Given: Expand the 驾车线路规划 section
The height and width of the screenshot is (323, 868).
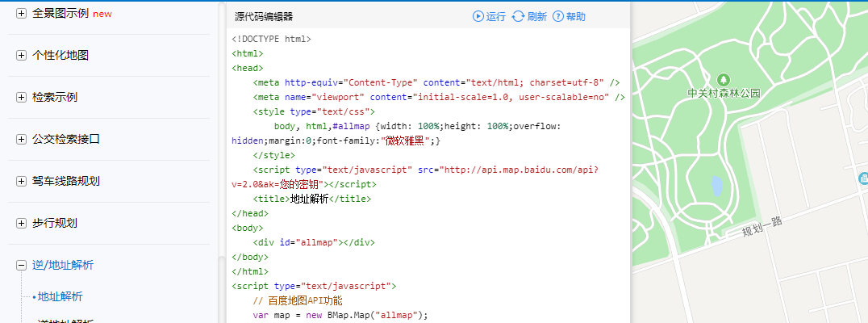Looking at the screenshot, I should 22,181.
